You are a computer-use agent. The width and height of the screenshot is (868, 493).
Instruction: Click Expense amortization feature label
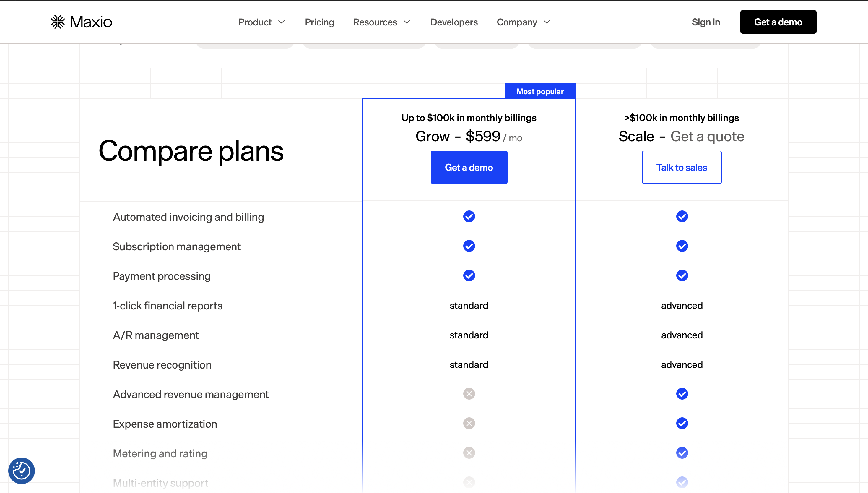(x=165, y=424)
